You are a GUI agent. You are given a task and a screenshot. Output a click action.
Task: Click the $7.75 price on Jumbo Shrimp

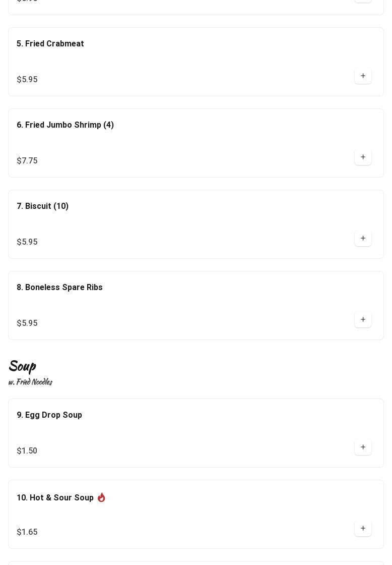[27, 161]
